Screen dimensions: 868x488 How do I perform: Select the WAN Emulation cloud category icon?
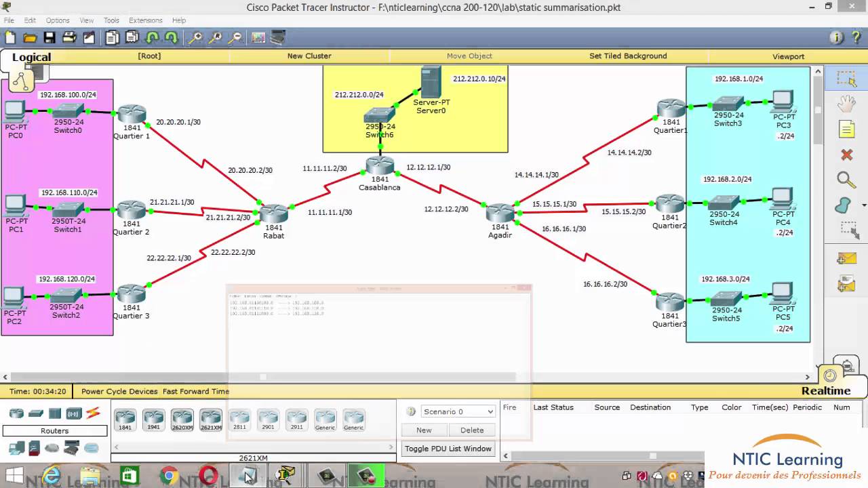(52, 448)
